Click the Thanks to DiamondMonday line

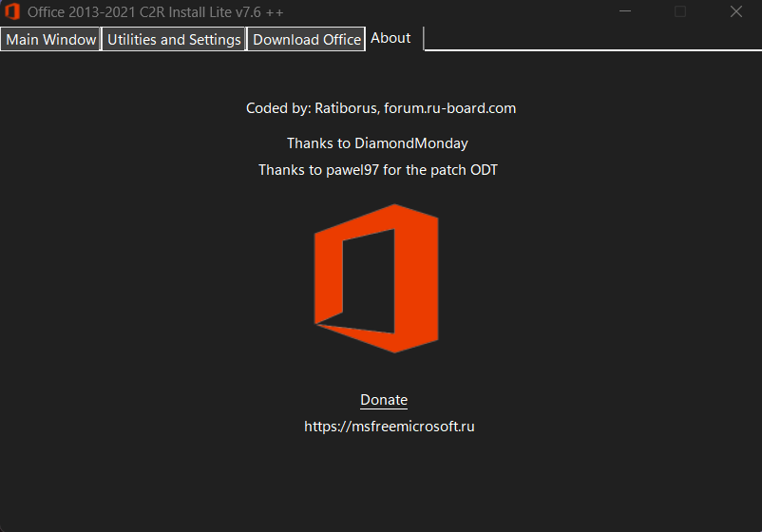coord(377,143)
